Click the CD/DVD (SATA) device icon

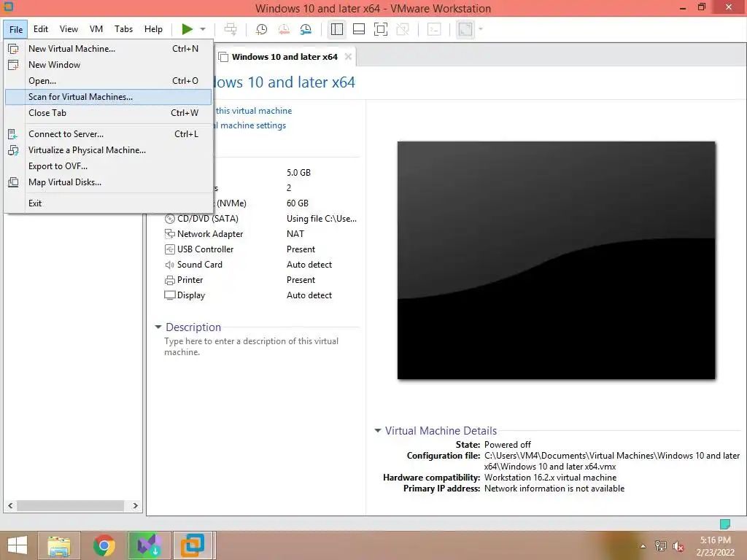(x=169, y=219)
